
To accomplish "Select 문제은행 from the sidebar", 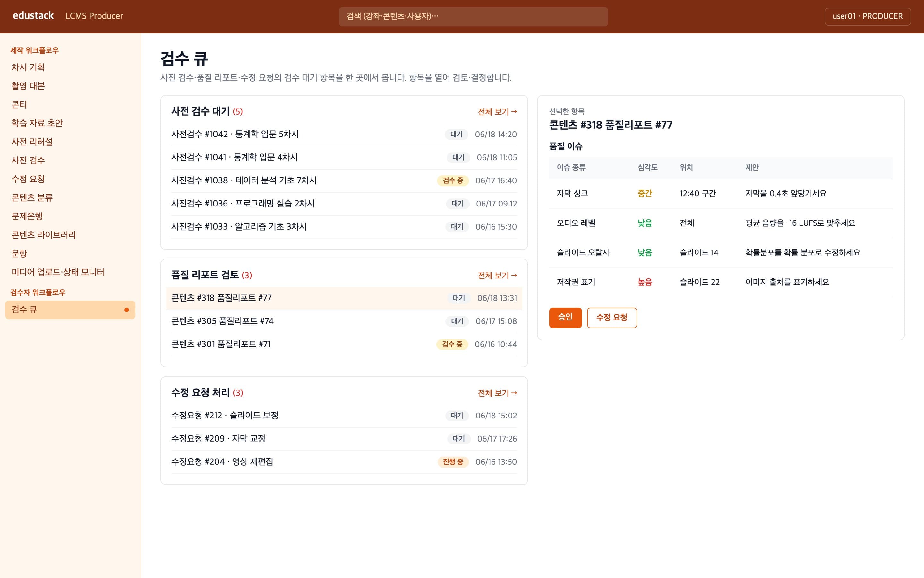I will 70,216.
